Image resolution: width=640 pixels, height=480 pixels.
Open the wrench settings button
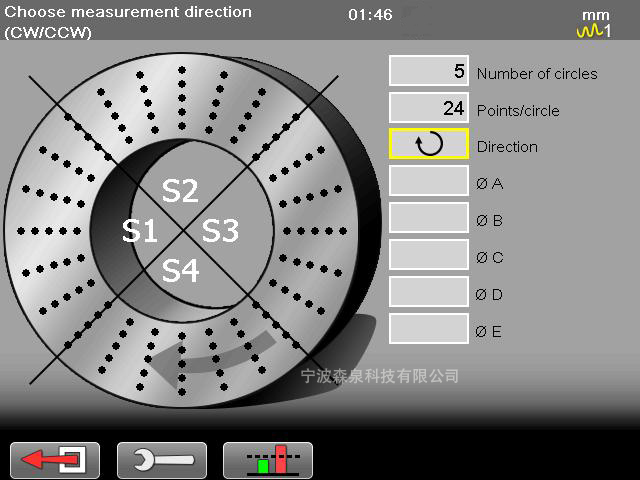coord(162,460)
